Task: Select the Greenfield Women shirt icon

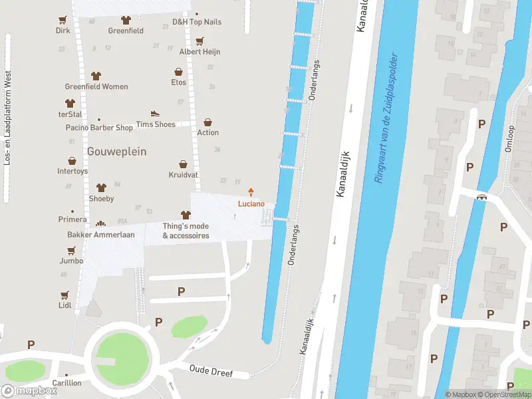Action: (x=96, y=76)
